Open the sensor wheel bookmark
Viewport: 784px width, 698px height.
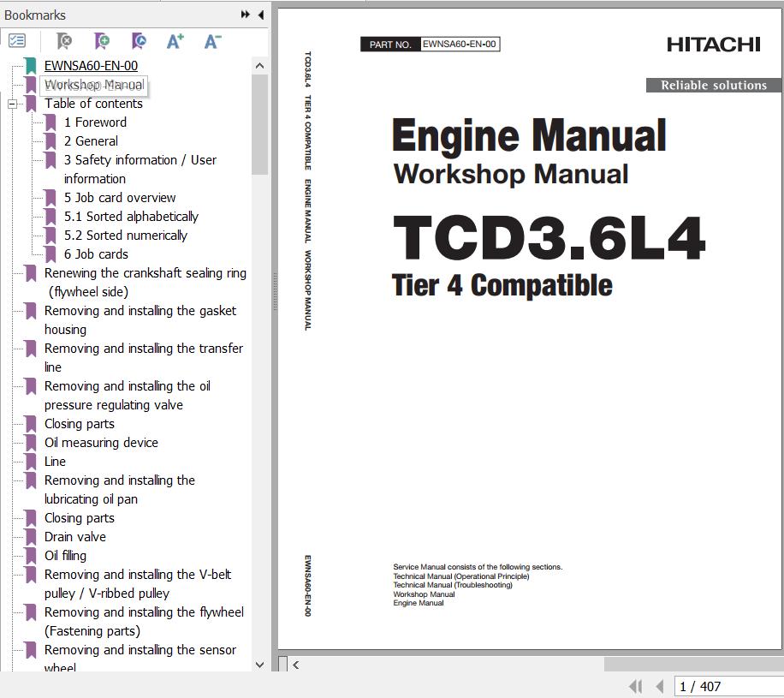click(x=140, y=659)
